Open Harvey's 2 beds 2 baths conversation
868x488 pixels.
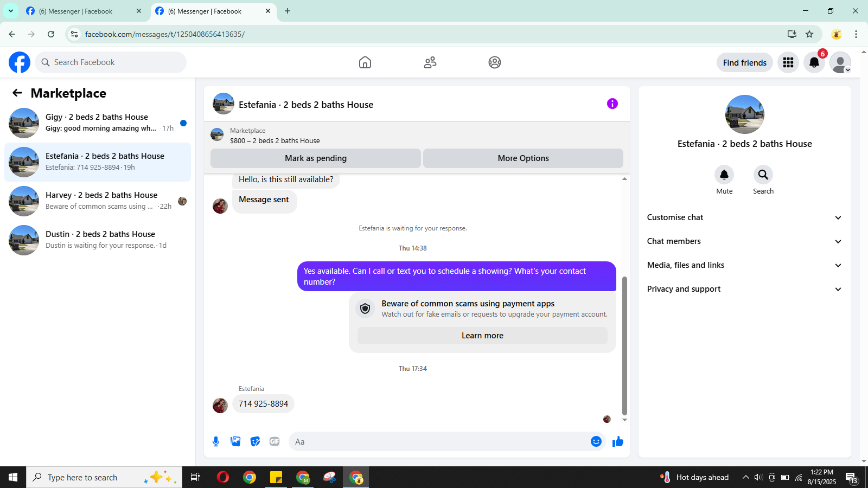point(98,201)
